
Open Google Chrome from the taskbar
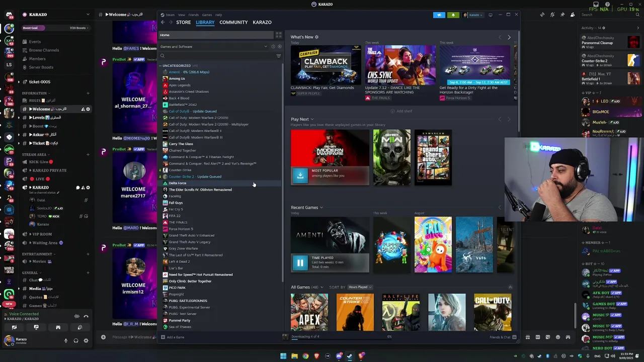point(305,356)
